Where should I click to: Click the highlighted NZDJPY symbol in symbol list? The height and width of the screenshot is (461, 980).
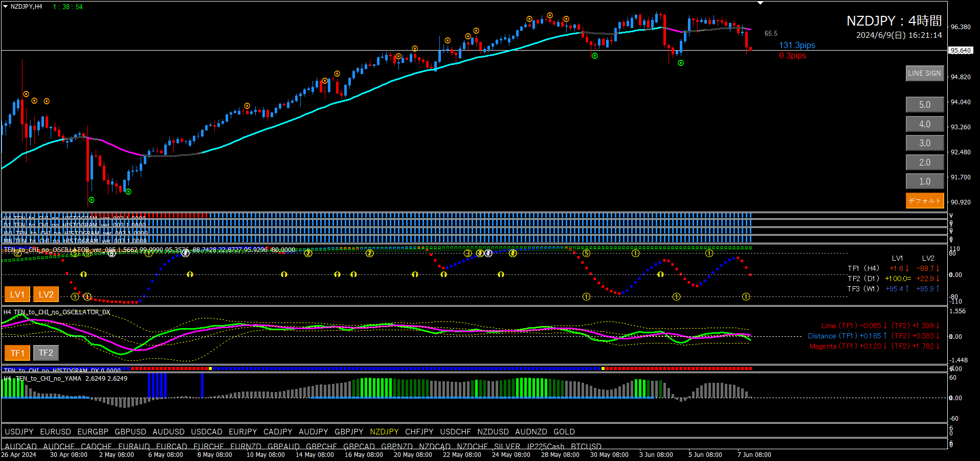coord(384,432)
